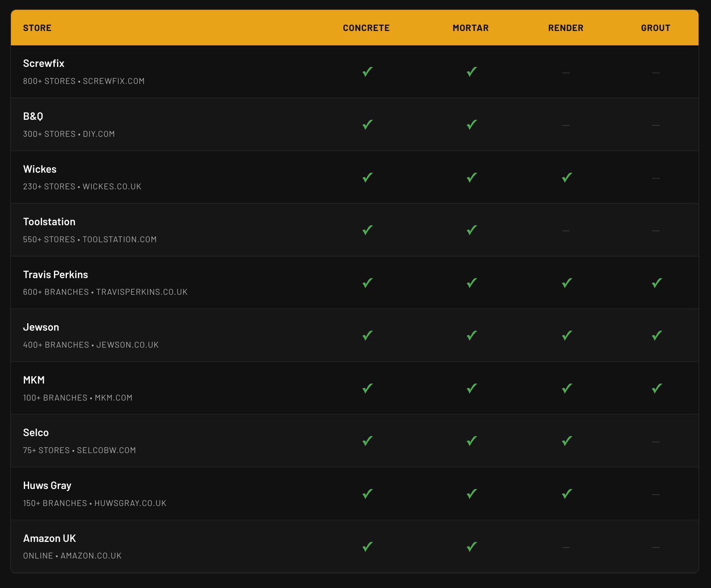Screen dimensions: 711x588
Task: Click the Travis Perkins Mortar checkmark
Action: pyautogui.click(x=471, y=283)
